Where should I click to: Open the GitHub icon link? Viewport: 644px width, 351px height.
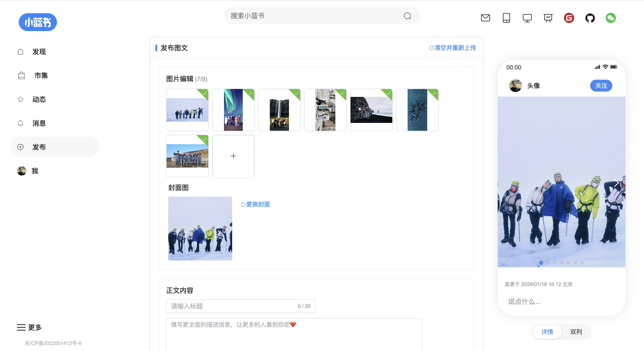point(590,18)
